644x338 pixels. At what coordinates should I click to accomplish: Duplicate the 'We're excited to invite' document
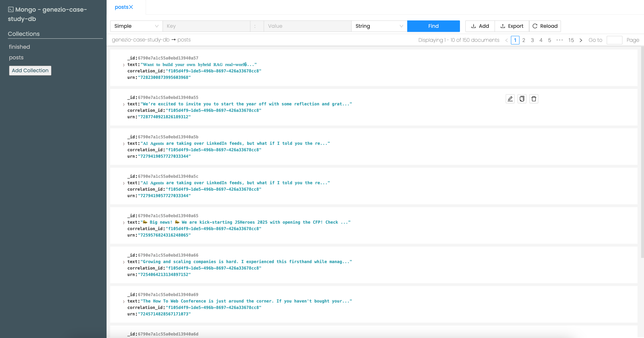pyautogui.click(x=522, y=99)
